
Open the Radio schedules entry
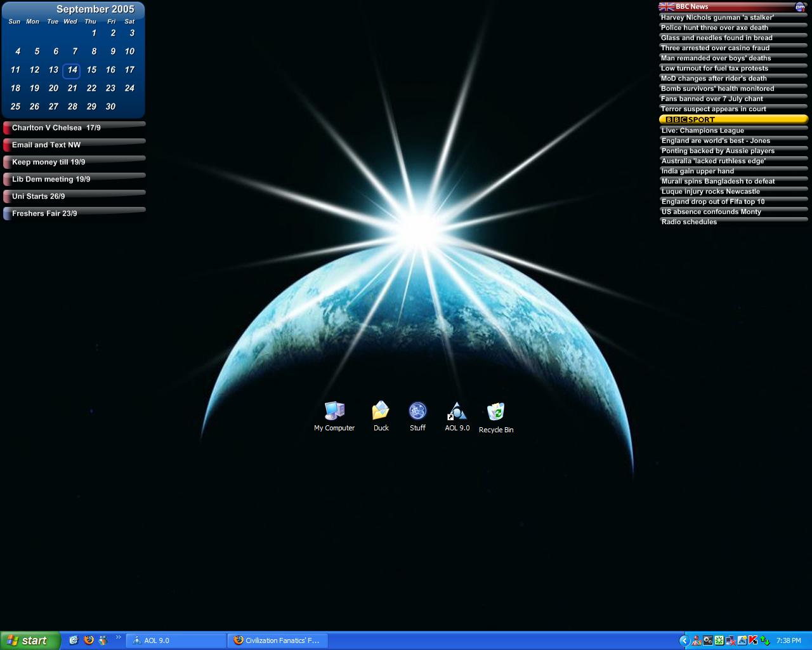tap(733, 222)
